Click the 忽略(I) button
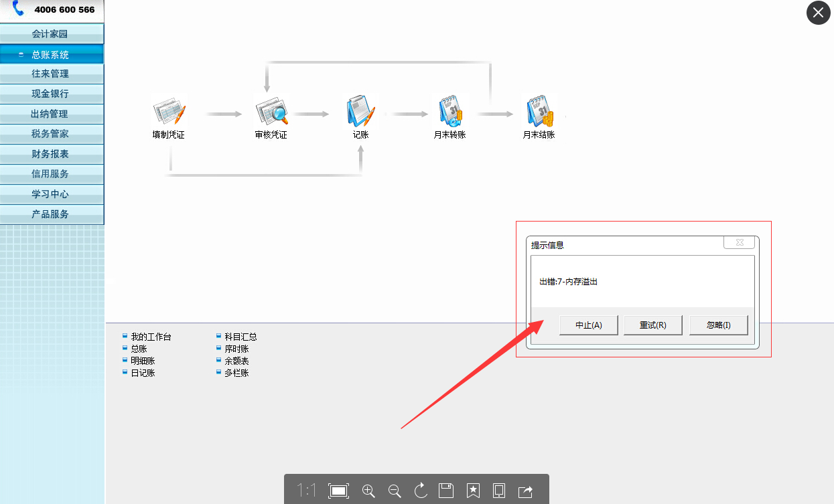Viewport: 834px width, 504px height. [x=718, y=325]
